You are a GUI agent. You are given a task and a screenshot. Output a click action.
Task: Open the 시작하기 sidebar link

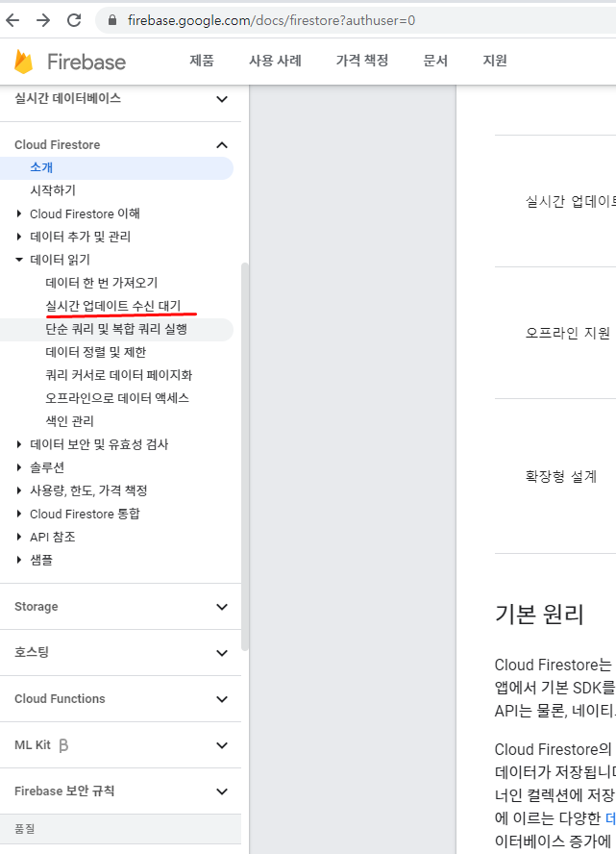53,190
